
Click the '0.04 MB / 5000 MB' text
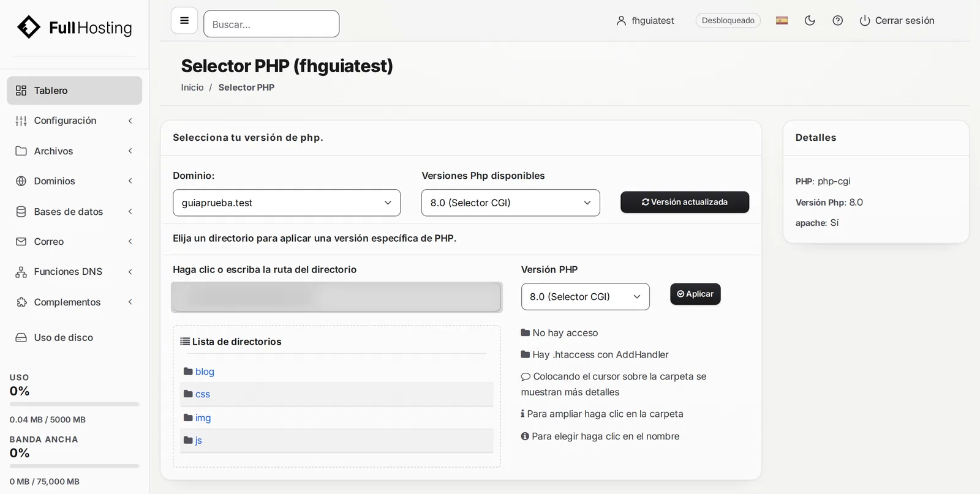[x=48, y=420]
